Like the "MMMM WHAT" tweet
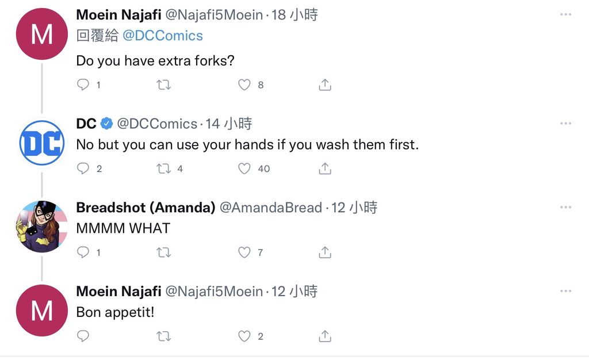The width and height of the screenshot is (589, 364). (244, 252)
